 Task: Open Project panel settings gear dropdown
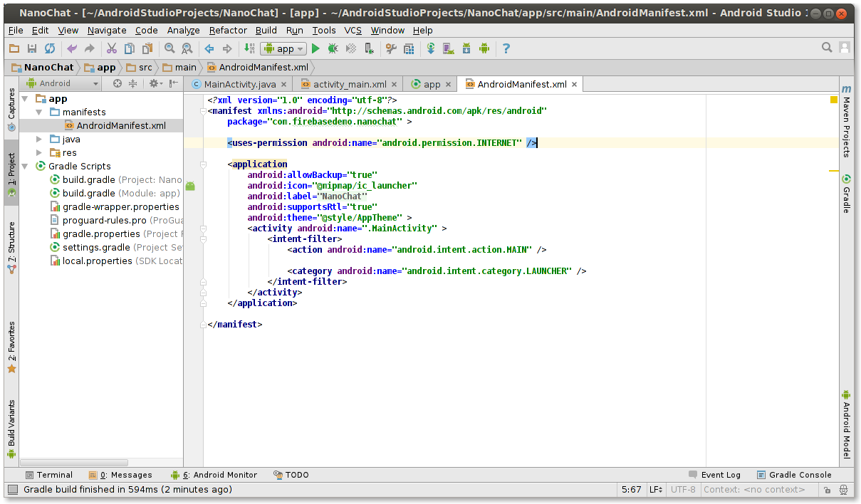coord(155,83)
